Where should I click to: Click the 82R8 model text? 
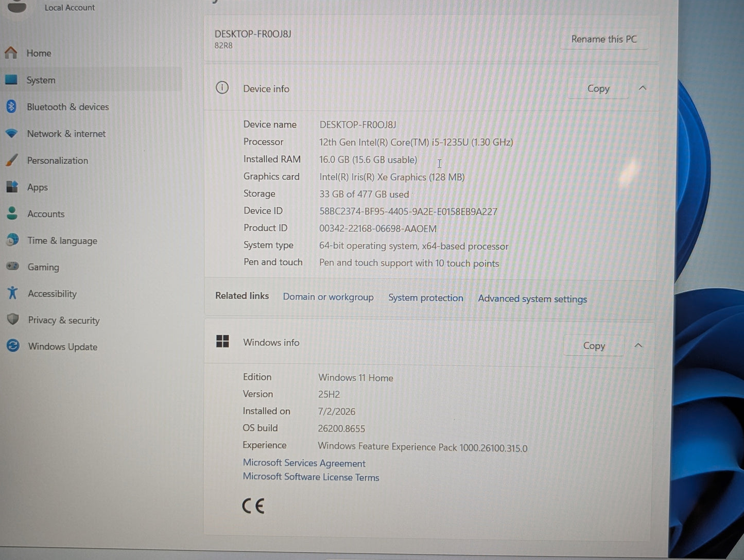[223, 45]
